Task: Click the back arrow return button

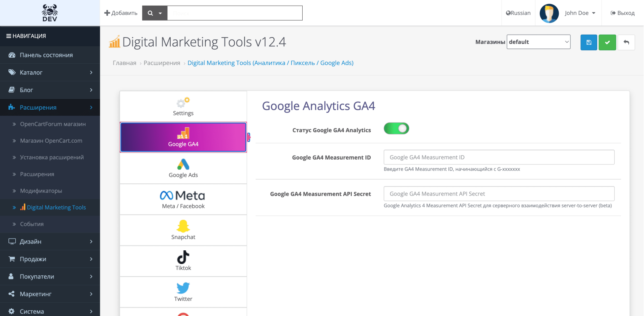Action: click(626, 42)
